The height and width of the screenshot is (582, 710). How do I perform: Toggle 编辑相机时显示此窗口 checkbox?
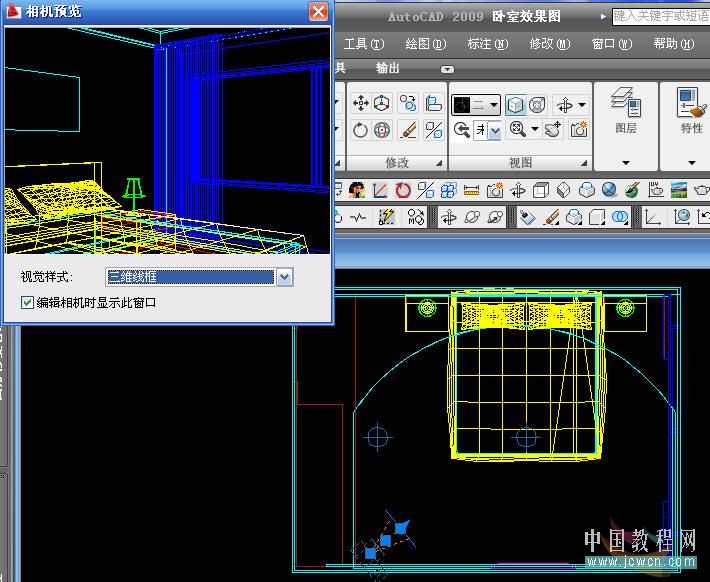pos(28,302)
